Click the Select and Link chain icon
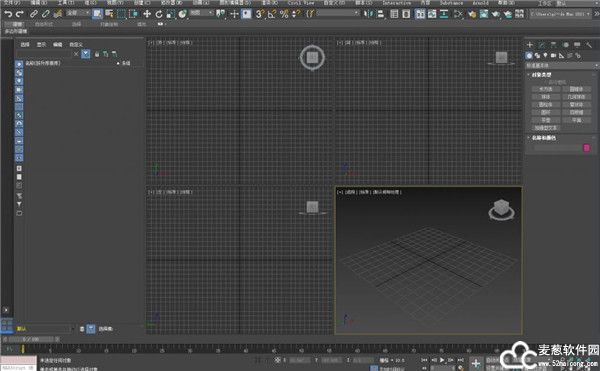This screenshot has width=600, height=371. pyautogui.click(x=34, y=14)
